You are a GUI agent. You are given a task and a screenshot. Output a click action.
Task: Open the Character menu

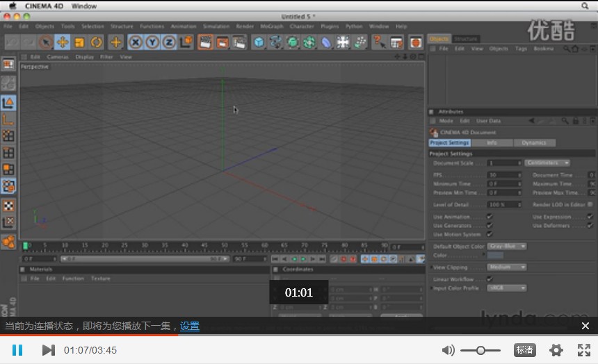pos(302,26)
